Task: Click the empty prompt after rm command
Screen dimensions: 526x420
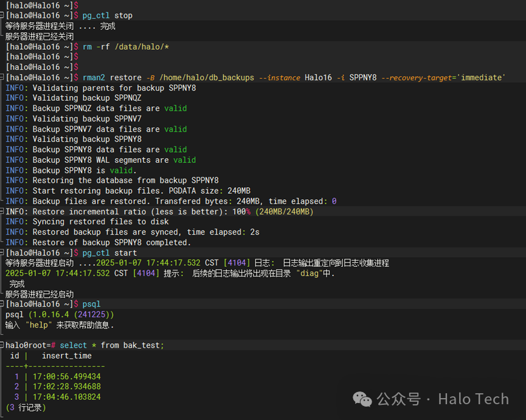Action: pyautogui.click(x=42, y=57)
